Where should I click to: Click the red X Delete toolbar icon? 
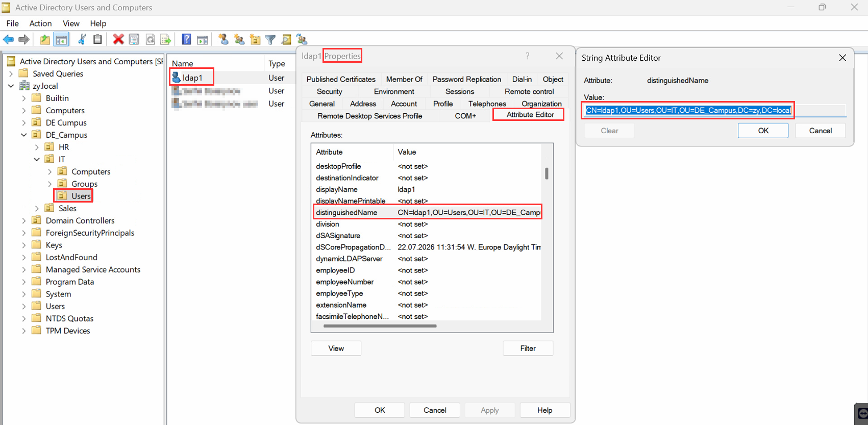click(118, 39)
